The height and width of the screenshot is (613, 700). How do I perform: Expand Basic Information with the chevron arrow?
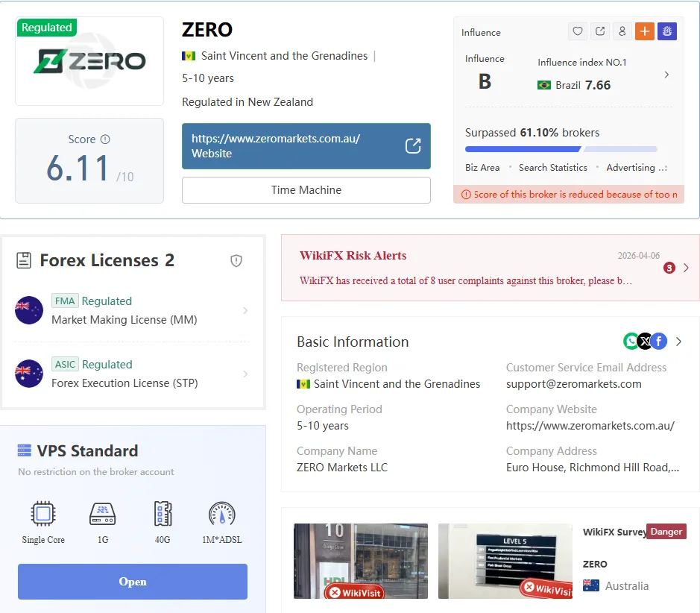[x=678, y=342]
